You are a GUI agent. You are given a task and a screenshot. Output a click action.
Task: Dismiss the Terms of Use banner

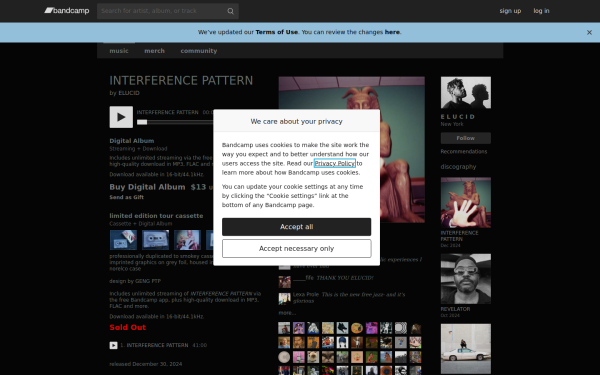pyautogui.click(x=589, y=33)
